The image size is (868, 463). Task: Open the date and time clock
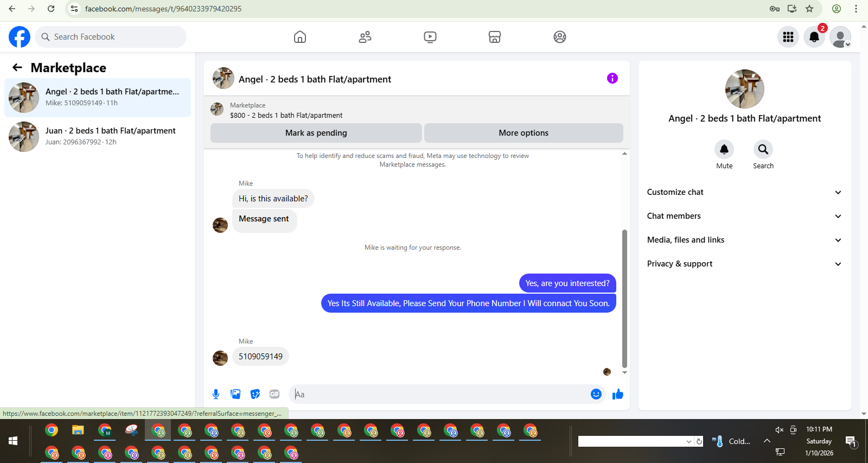[x=819, y=441]
